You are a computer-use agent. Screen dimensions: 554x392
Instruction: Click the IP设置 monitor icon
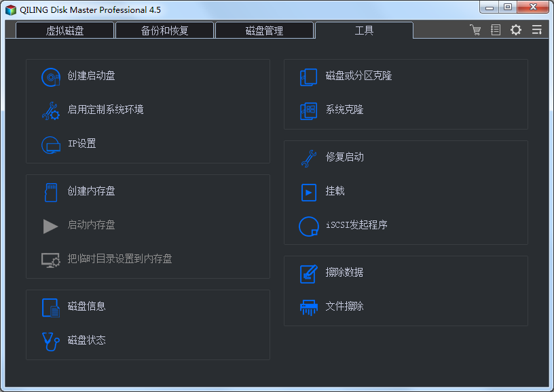pos(51,145)
